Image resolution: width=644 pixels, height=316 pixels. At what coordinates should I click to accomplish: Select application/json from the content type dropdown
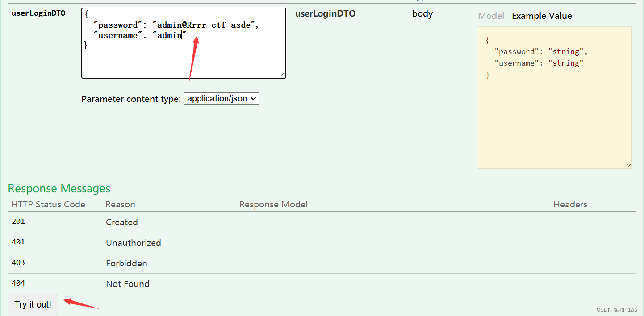[218, 98]
